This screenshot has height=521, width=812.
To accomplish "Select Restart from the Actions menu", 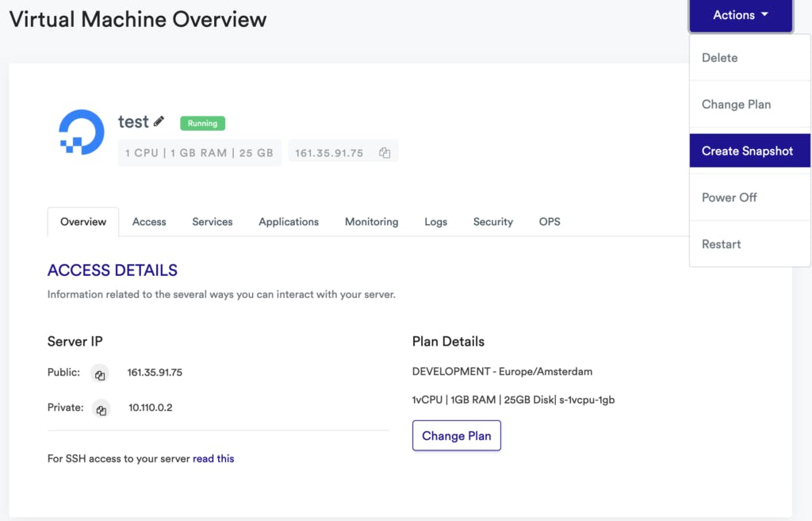I will [x=721, y=244].
